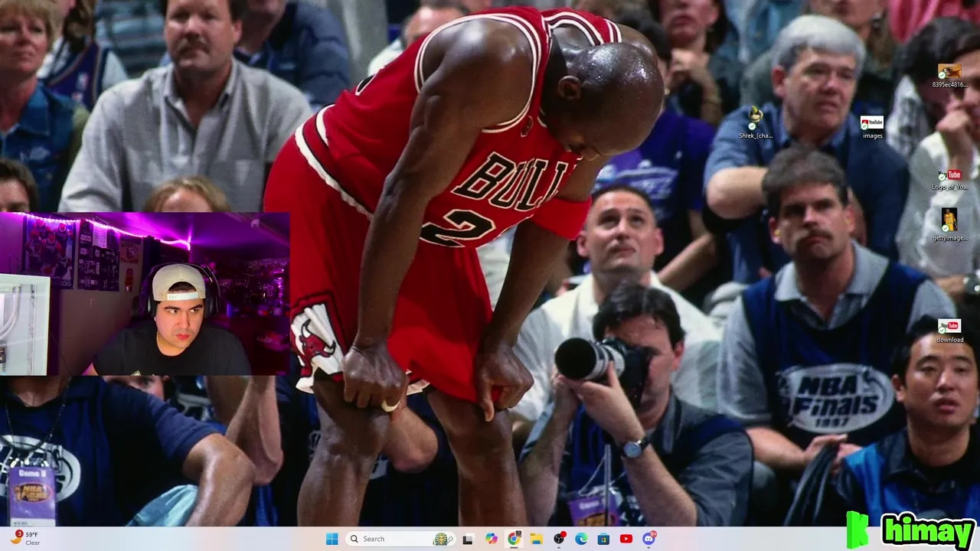Select the Shrek desktop file icon
Image resolution: width=980 pixels, height=551 pixels.
tap(755, 122)
